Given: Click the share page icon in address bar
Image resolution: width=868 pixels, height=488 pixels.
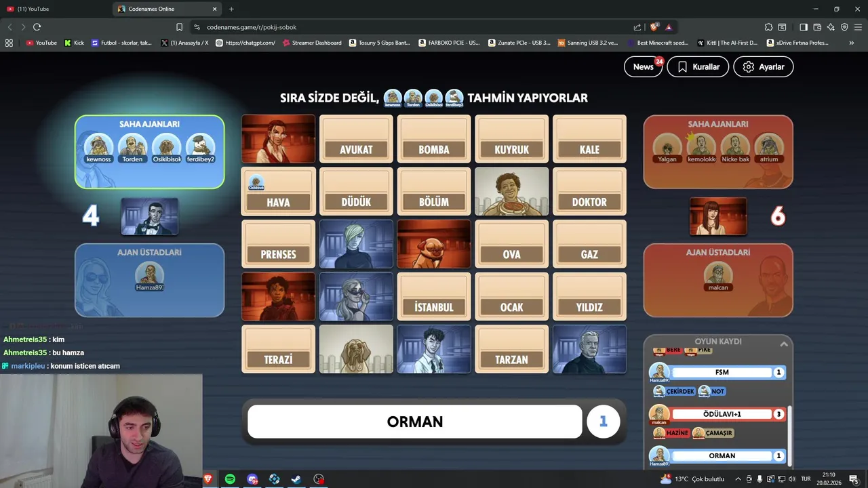Looking at the screenshot, I should (x=637, y=27).
